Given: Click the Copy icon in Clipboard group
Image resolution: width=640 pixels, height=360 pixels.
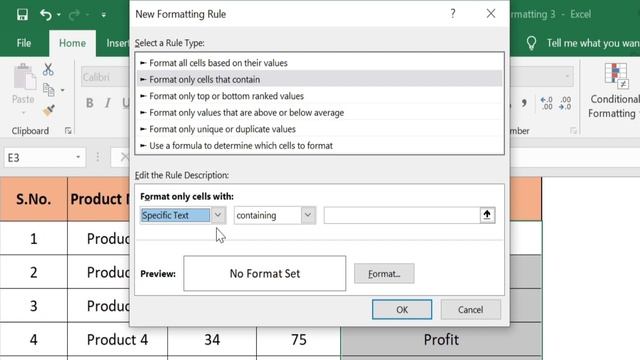Looking at the screenshot, I should pos(49,90).
